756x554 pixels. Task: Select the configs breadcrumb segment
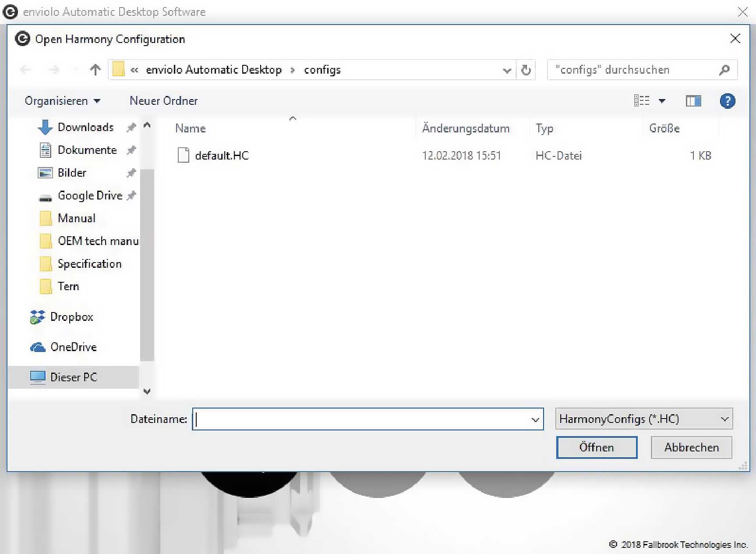[322, 70]
